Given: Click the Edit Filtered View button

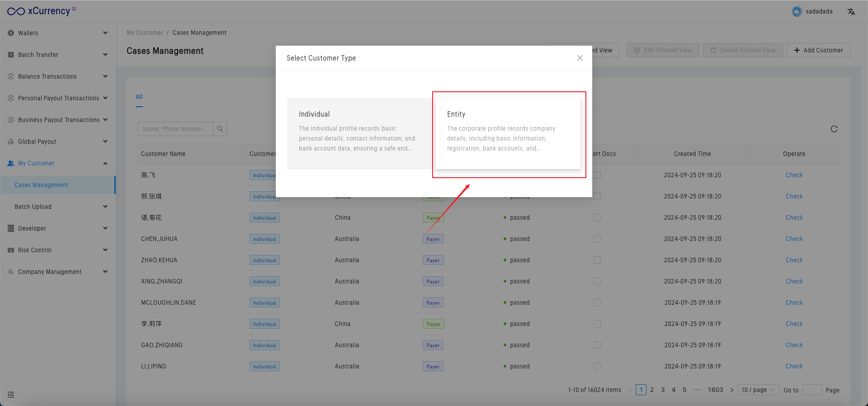Looking at the screenshot, I should tap(663, 50).
